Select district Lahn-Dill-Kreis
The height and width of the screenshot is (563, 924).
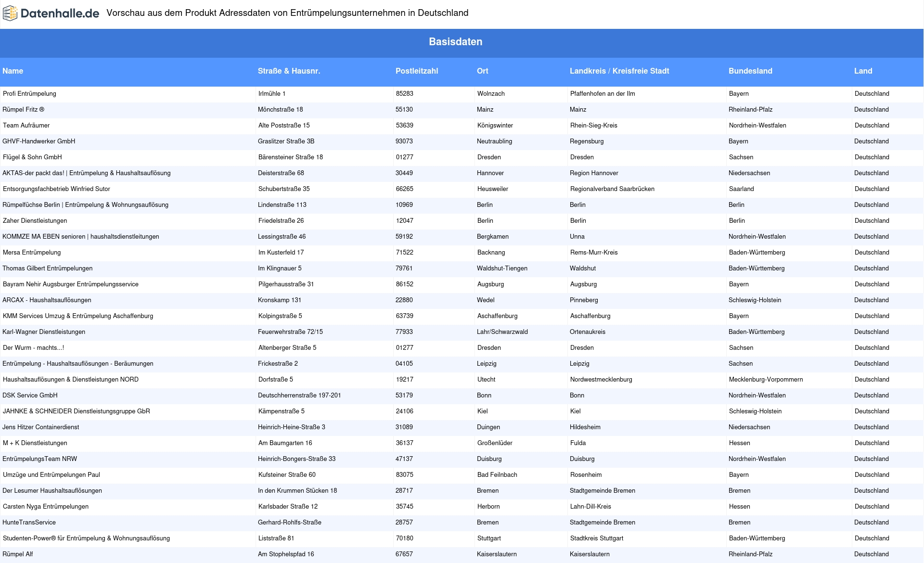(591, 507)
